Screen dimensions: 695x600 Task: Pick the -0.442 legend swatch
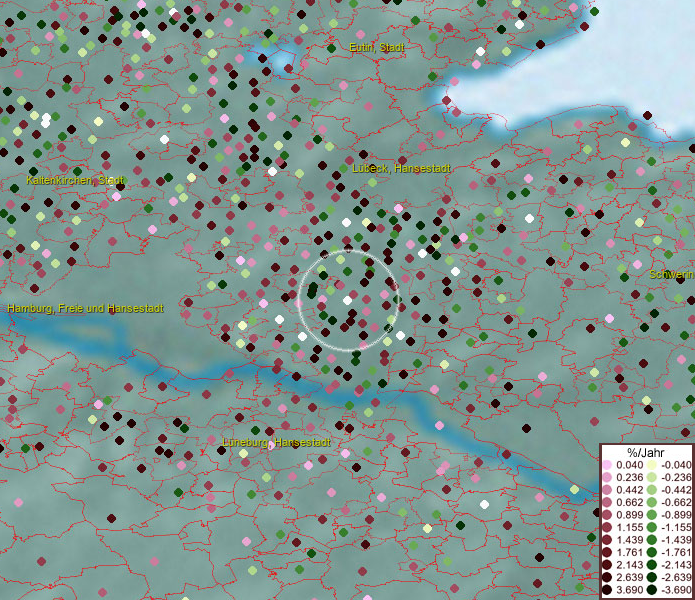652,490
